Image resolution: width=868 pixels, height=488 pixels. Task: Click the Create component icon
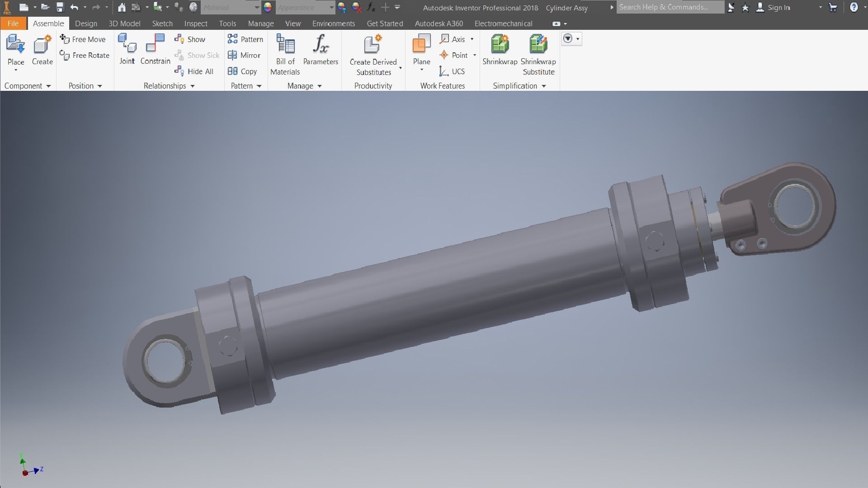pyautogui.click(x=42, y=44)
